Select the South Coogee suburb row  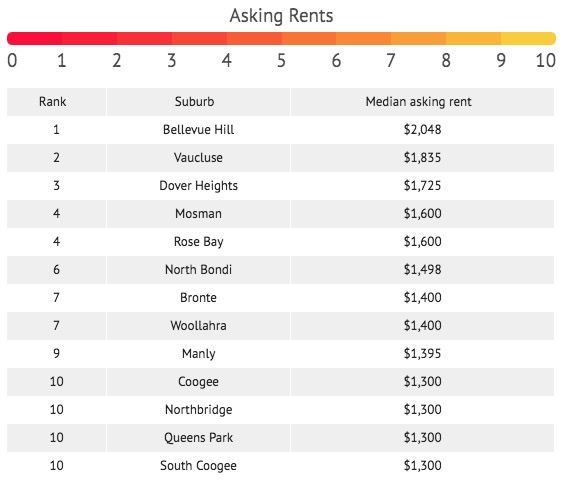click(280, 466)
